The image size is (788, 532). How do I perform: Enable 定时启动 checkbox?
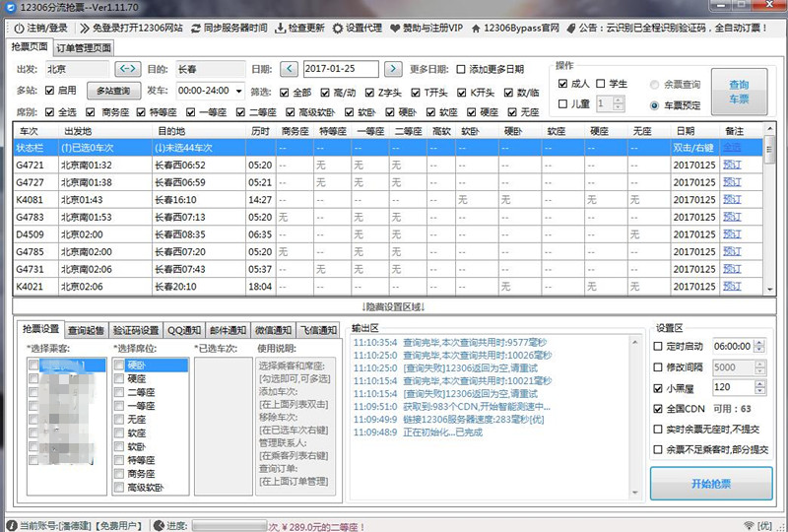658,347
